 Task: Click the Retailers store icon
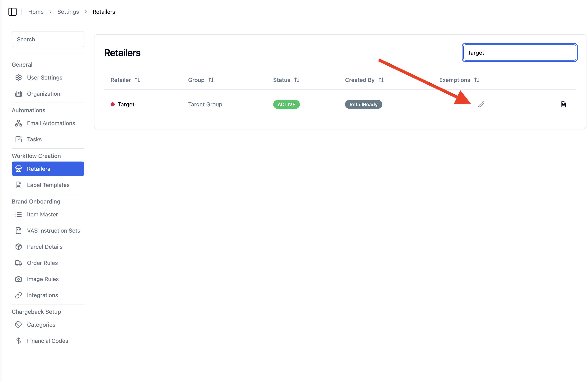[19, 169]
